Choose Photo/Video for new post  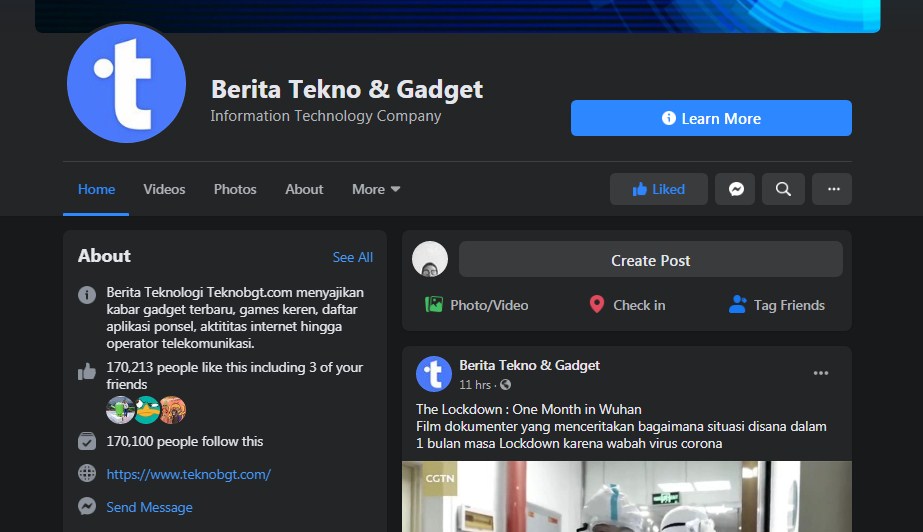[476, 305]
